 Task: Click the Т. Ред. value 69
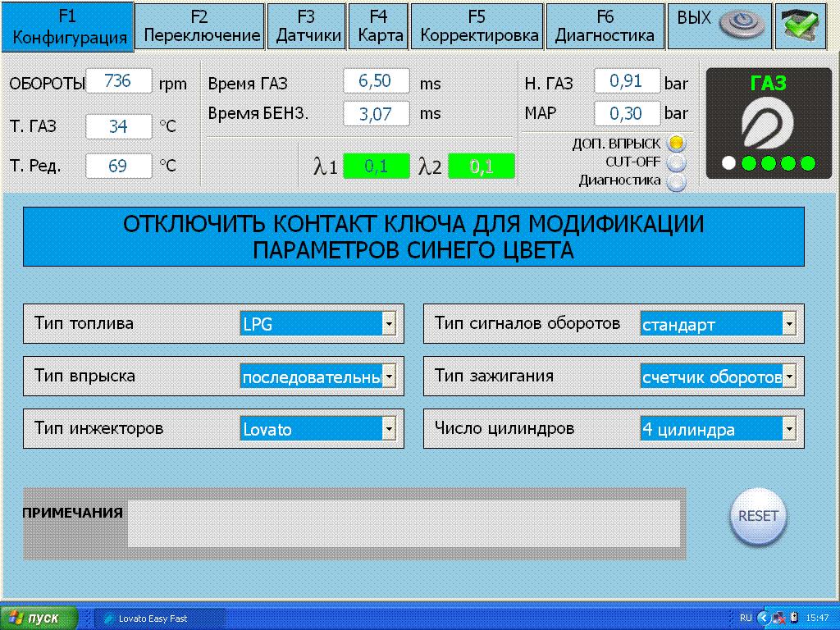[x=118, y=166]
